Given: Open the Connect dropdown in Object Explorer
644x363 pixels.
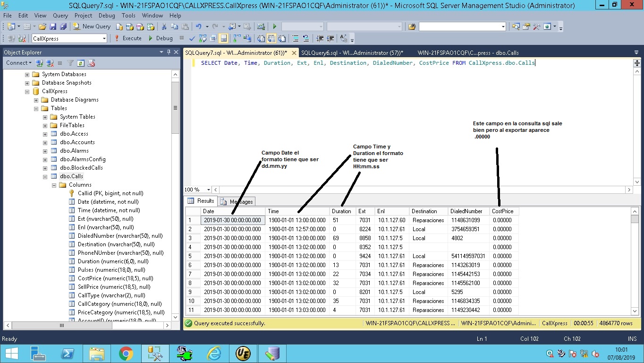Looking at the screenshot, I should [19, 62].
